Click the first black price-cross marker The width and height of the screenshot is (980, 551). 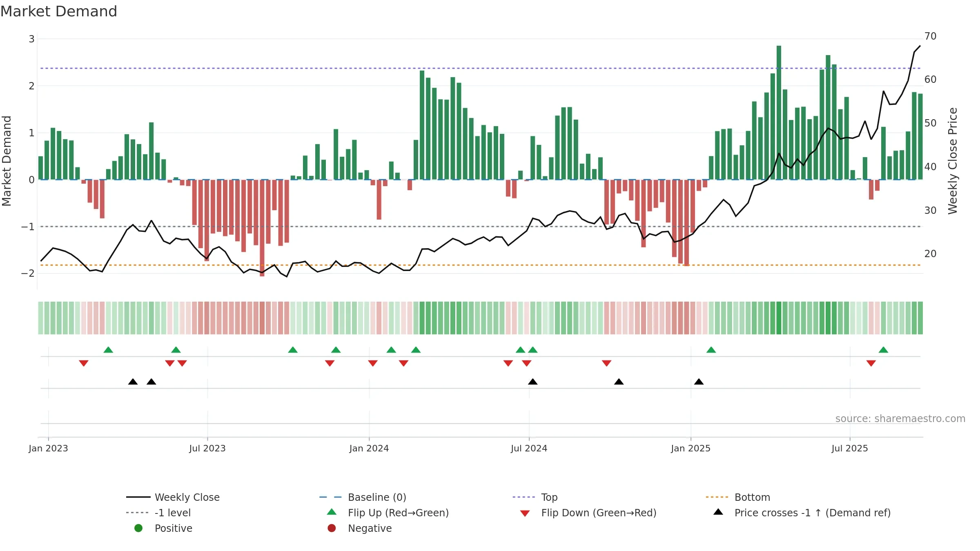pos(133,382)
